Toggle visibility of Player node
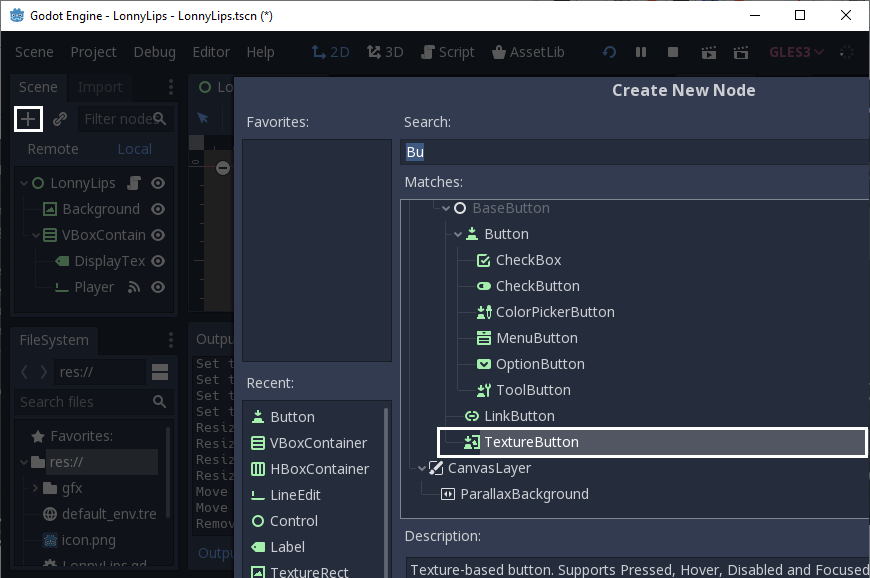 (158, 287)
